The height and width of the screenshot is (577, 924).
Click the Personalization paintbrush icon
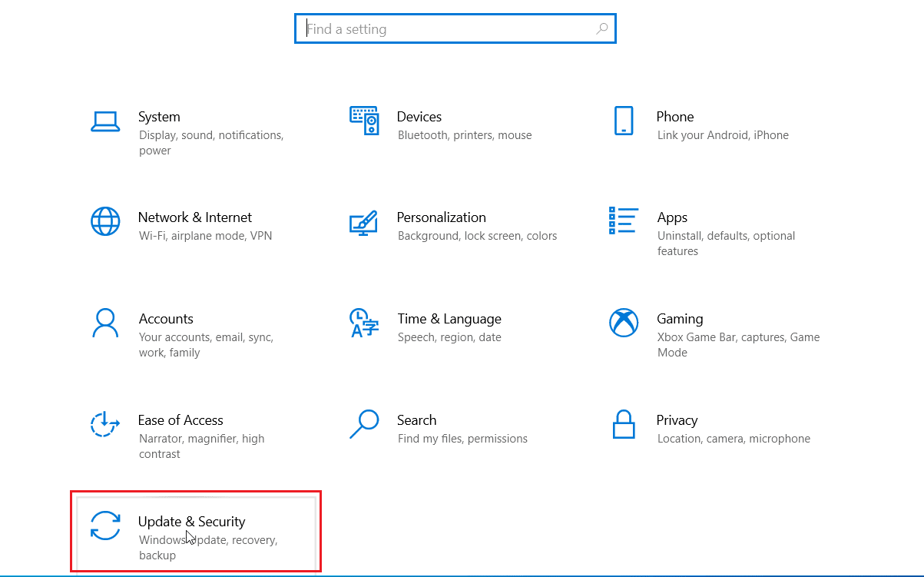(364, 222)
